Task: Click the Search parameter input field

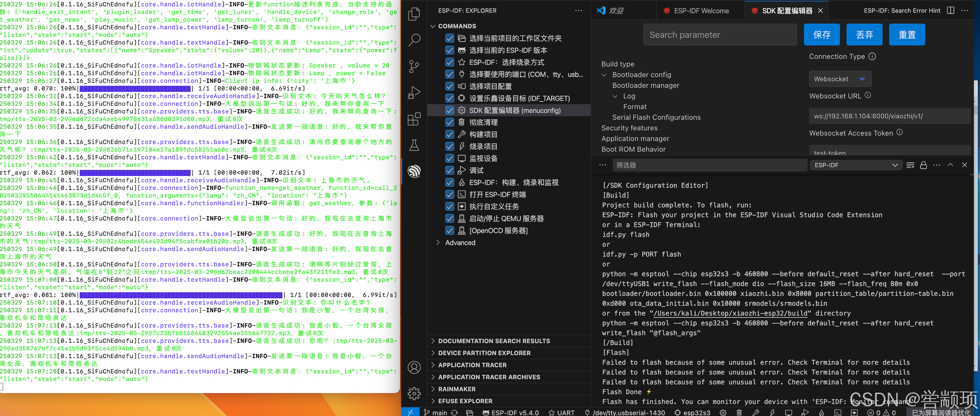Action: click(720, 34)
